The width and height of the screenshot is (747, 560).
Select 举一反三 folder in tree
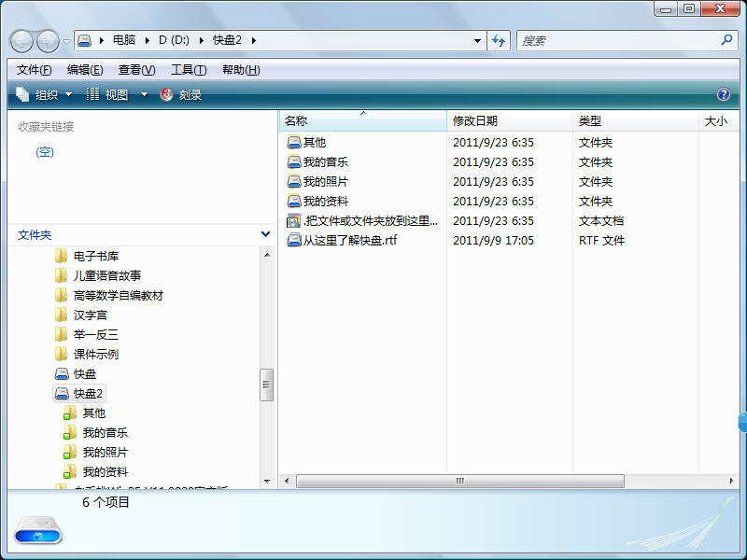tap(87, 334)
